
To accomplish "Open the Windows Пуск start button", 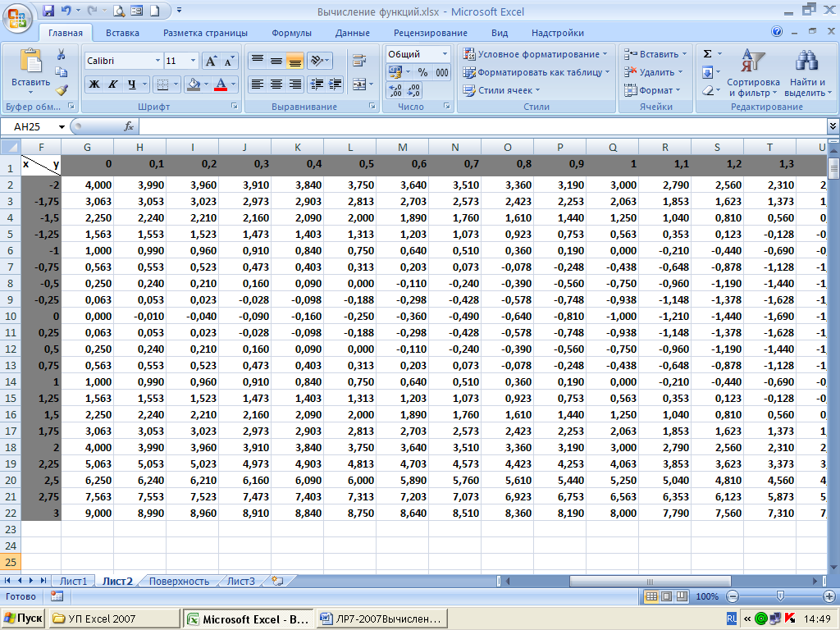I will click(x=22, y=619).
